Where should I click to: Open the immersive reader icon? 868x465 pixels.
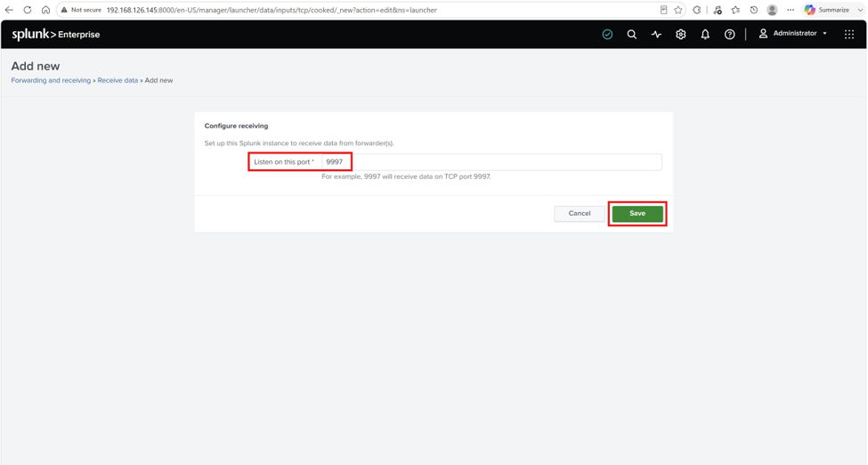coord(663,10)
